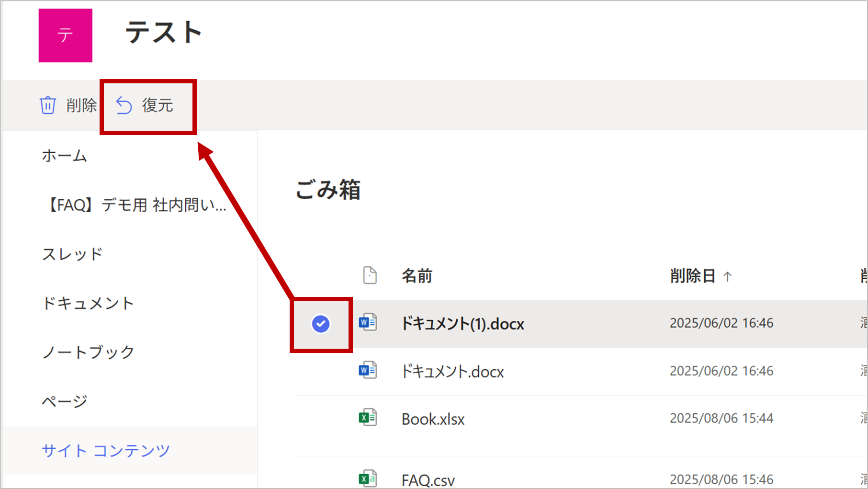Click Word icon next to ドキュメント(1).docx

click(368, 323)
